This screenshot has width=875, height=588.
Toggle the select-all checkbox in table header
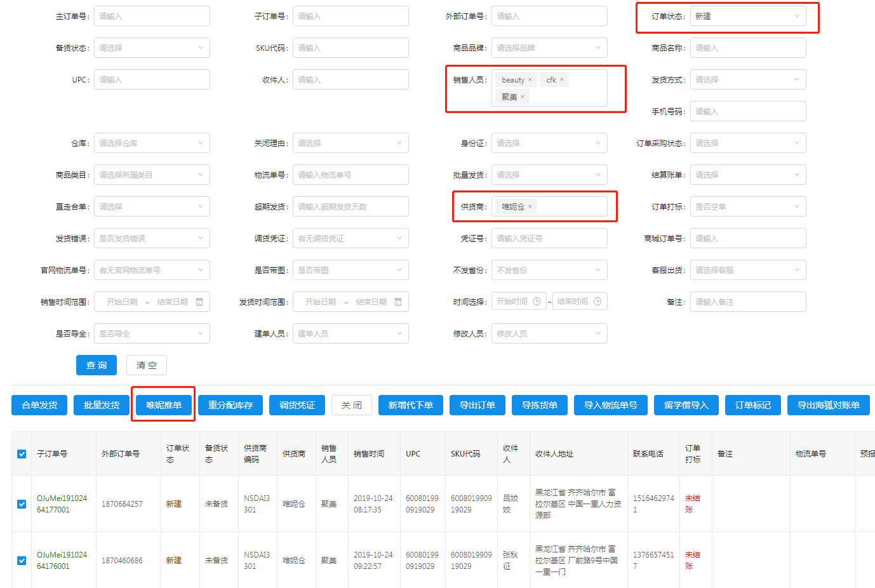point(22,454)
